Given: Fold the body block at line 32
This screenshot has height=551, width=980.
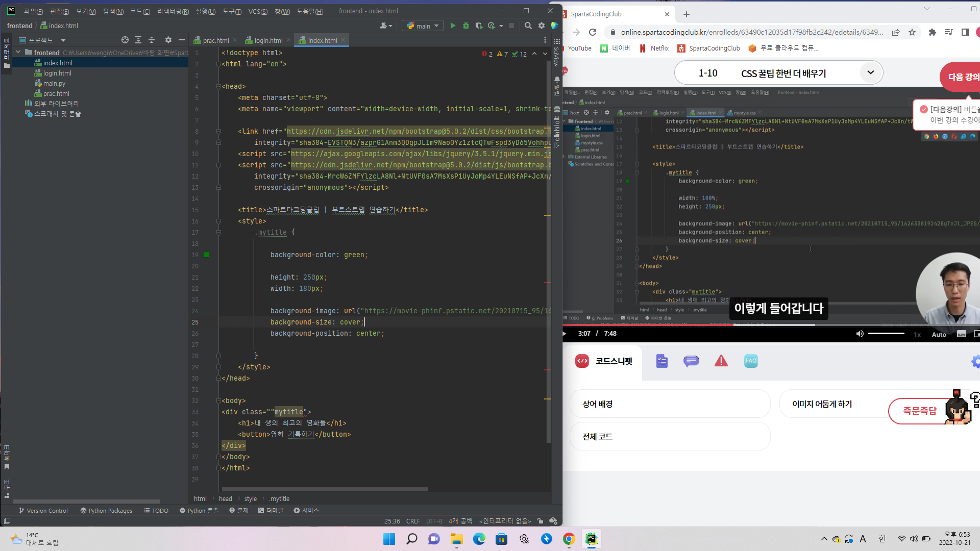Looking at the screenshot, I should coord(218,400).
